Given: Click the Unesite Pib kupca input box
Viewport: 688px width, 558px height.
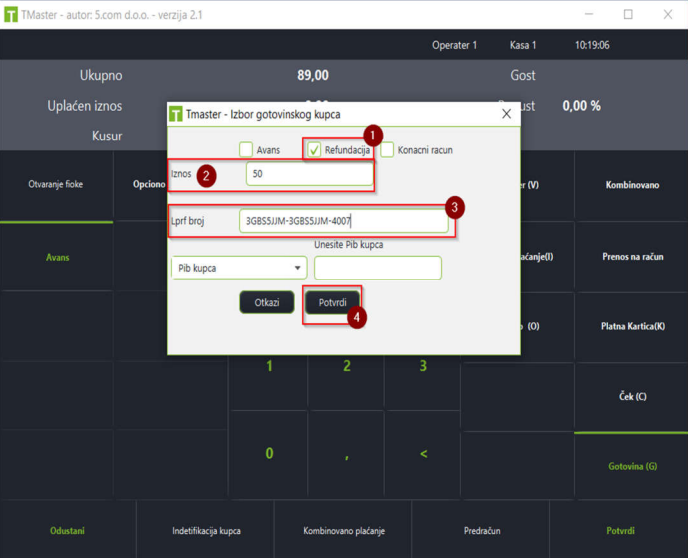Looking at the screenshot, I should (378, 268).
